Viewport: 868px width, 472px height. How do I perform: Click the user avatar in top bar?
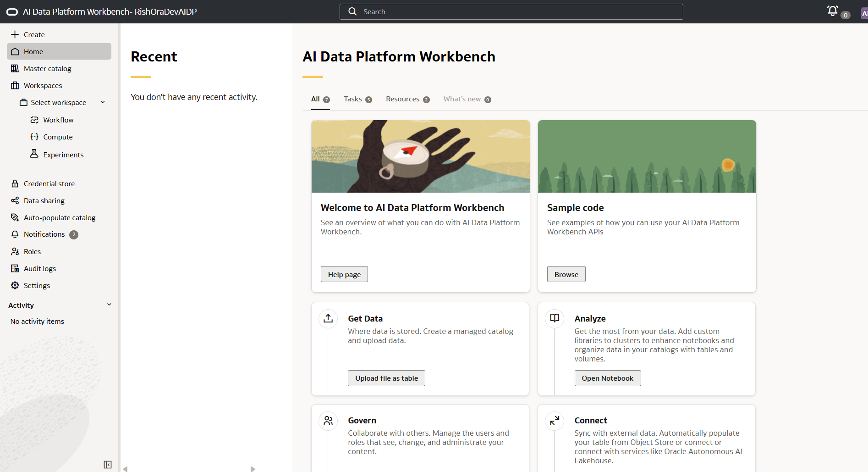click(x=864, y=14)
